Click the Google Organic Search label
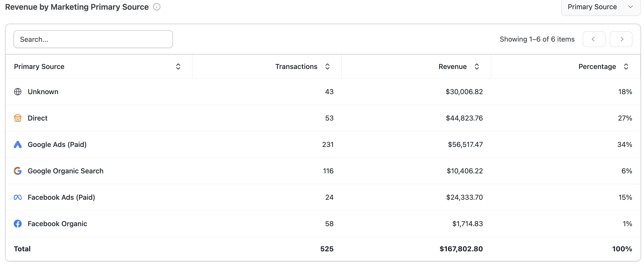The width and height of the screenshot is (644, 268). (66, 171)
